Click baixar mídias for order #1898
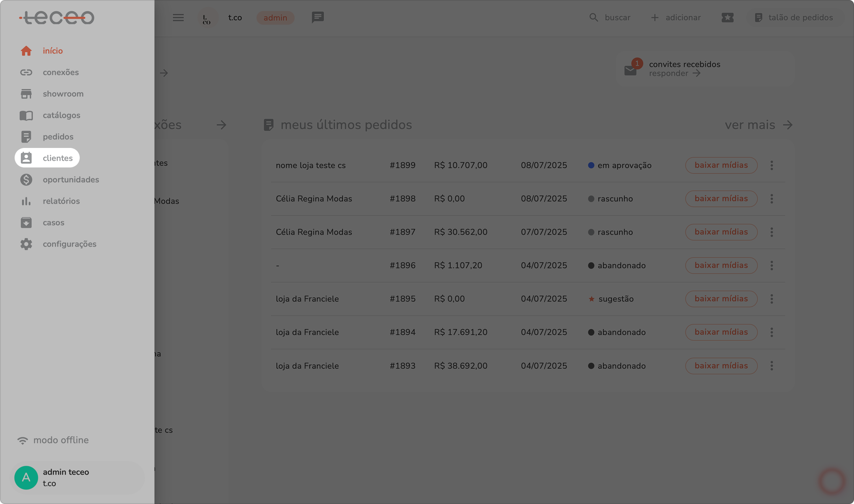The image size is (854, 504). click(x=721, y=199)
